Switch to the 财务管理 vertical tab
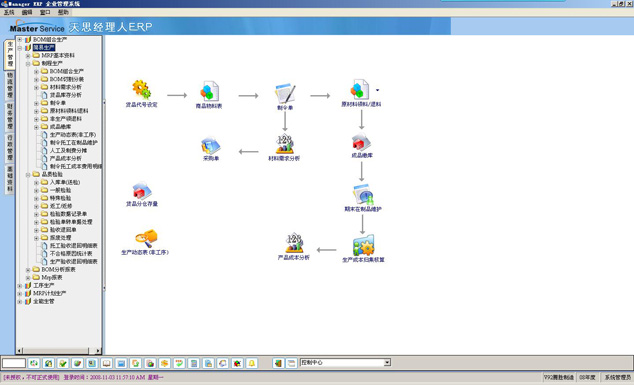The height and width of the screenshot is (385, 634). pyautogui.click(x=10, y=117)
